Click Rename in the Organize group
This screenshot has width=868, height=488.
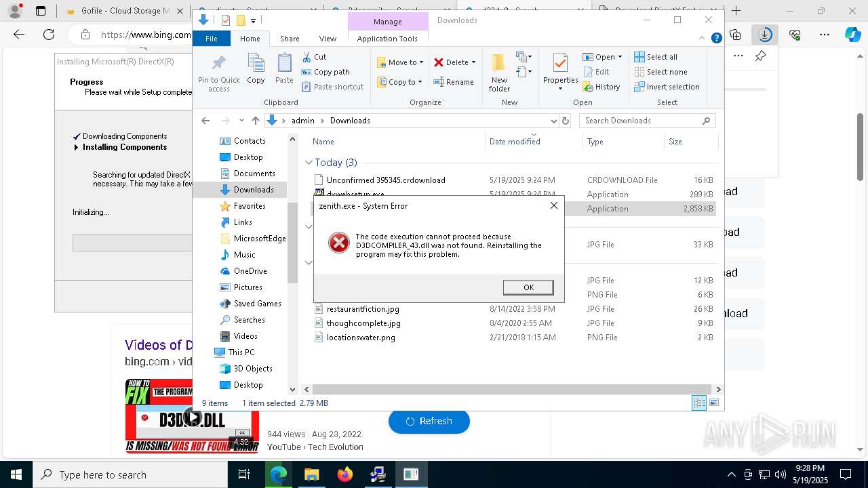(454, 82)
